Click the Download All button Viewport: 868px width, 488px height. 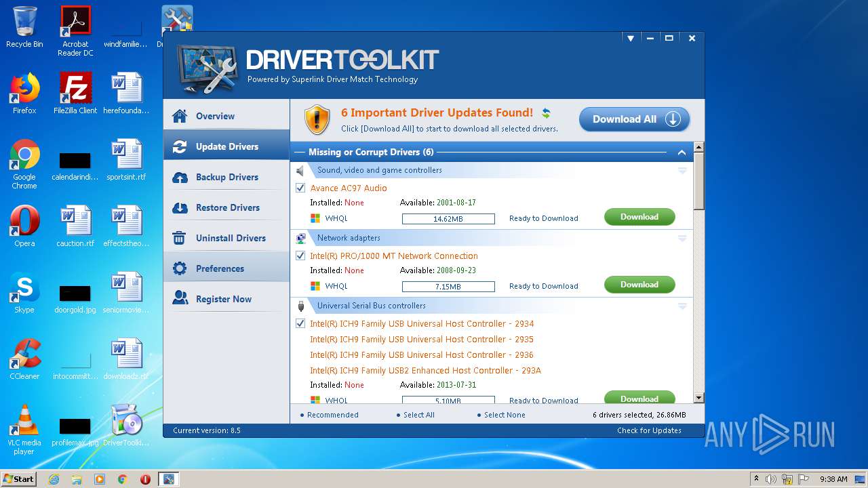pos(634,119)
